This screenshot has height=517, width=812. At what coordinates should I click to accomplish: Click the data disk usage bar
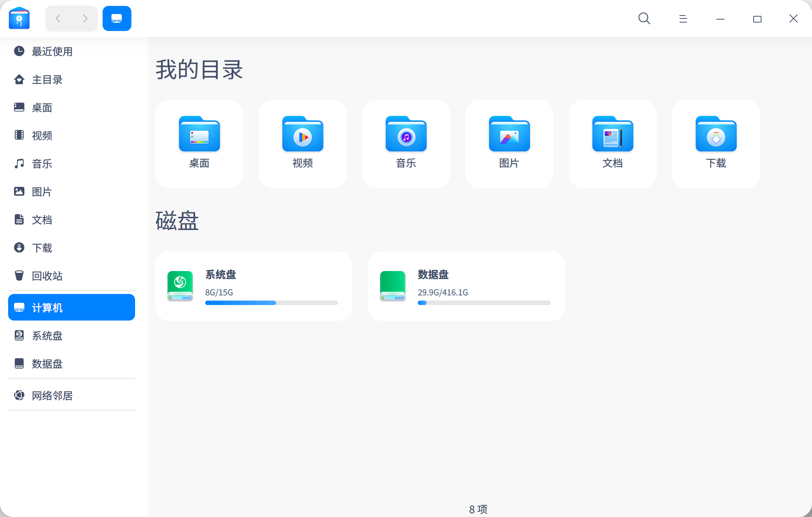[x=484, y=303]
